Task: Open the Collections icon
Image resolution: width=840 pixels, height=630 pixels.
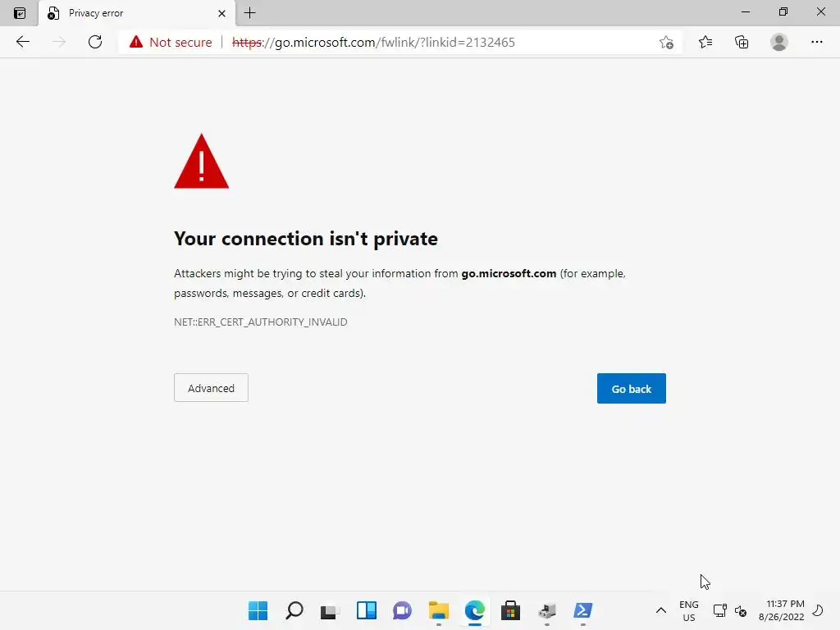Action: point(742,42)
